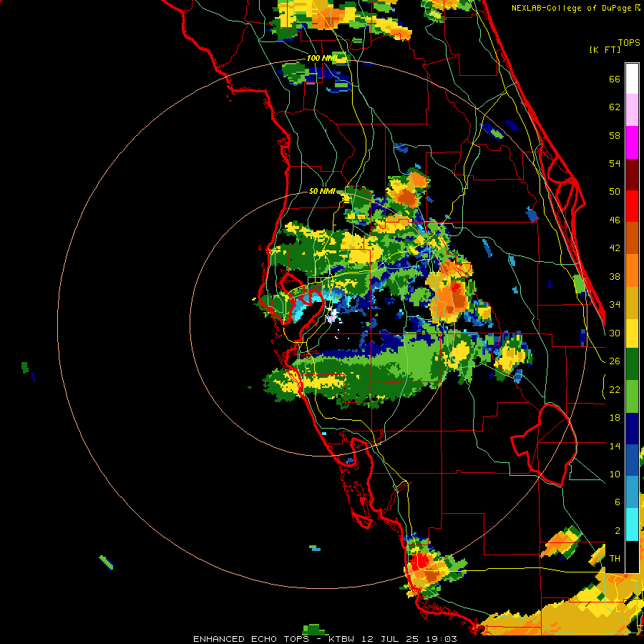The width and height of the screenshot is (644, 644).
Task: Pick the bright red legend swatch
Action: click(x=632, y=206)
